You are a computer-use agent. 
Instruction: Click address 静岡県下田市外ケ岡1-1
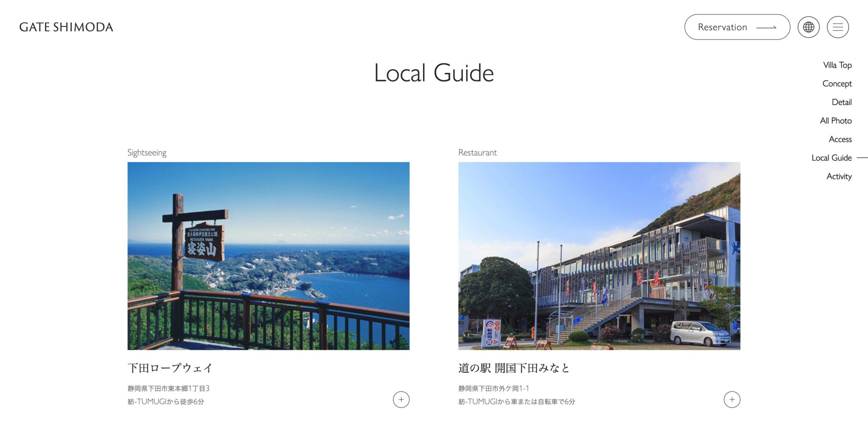(x=494, y=388)
